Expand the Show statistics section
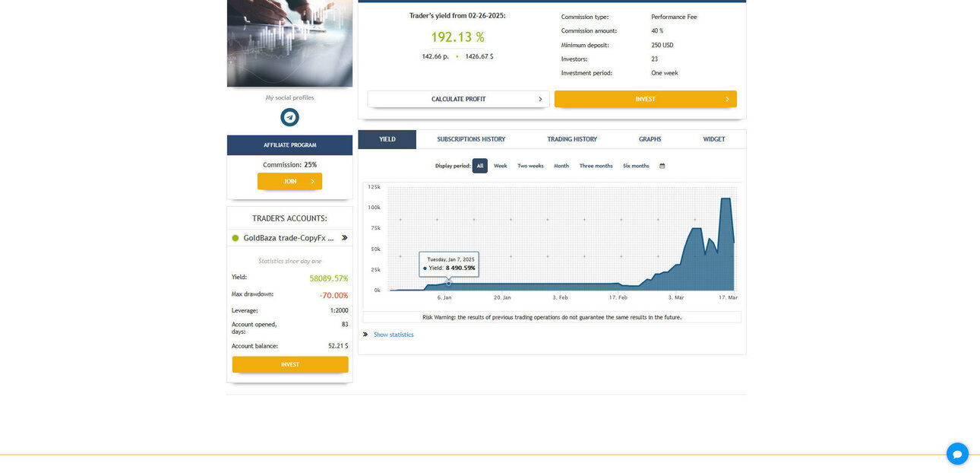 [394, 335]
